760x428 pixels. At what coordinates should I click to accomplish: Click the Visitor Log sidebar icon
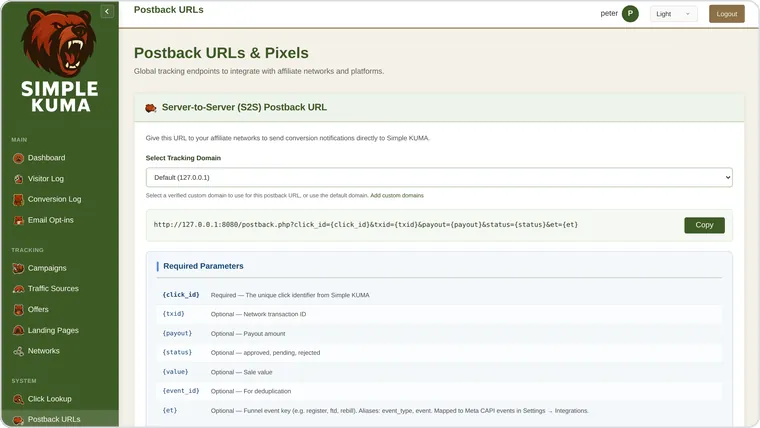pos(18,179)
